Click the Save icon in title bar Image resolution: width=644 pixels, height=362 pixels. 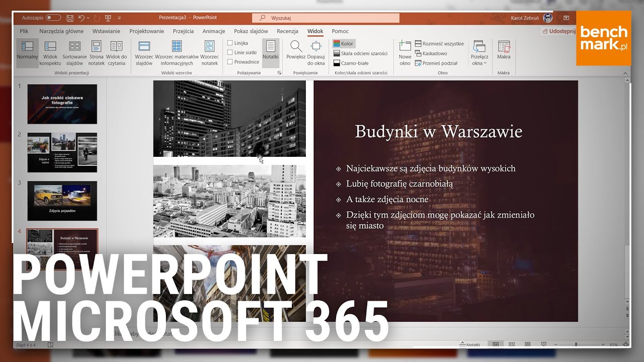pyautogui.click(x=70, y=18)
